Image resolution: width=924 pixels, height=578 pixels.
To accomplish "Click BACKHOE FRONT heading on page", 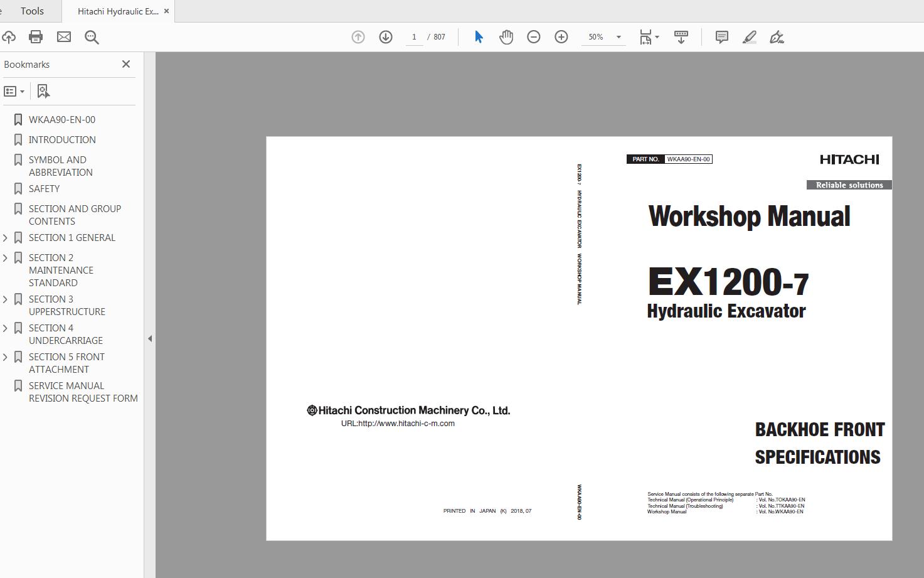I will [819, 430].
